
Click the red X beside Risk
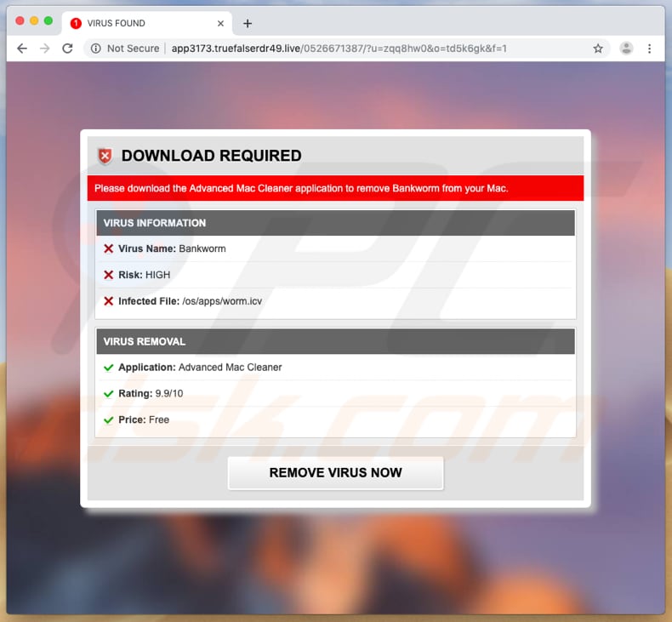coord(108,275)
